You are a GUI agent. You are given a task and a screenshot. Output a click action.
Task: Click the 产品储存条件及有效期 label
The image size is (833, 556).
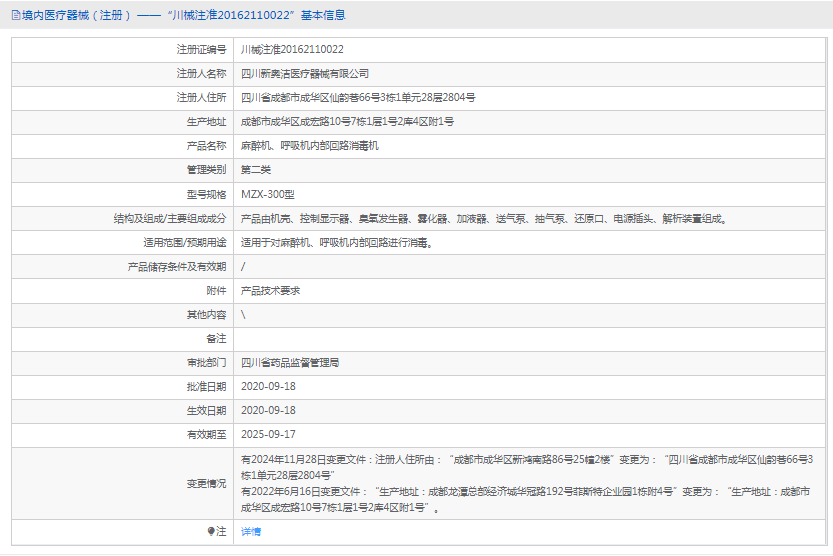[x=177, y=267]
